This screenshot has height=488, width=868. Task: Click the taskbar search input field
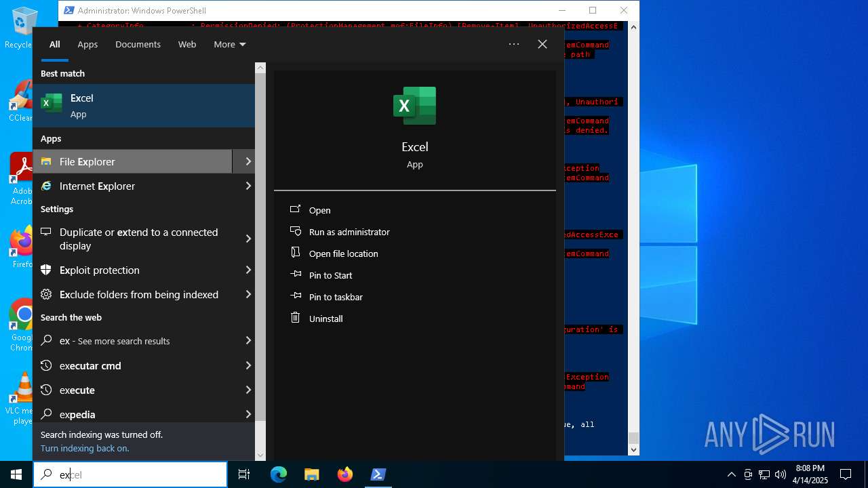[130, 474]
